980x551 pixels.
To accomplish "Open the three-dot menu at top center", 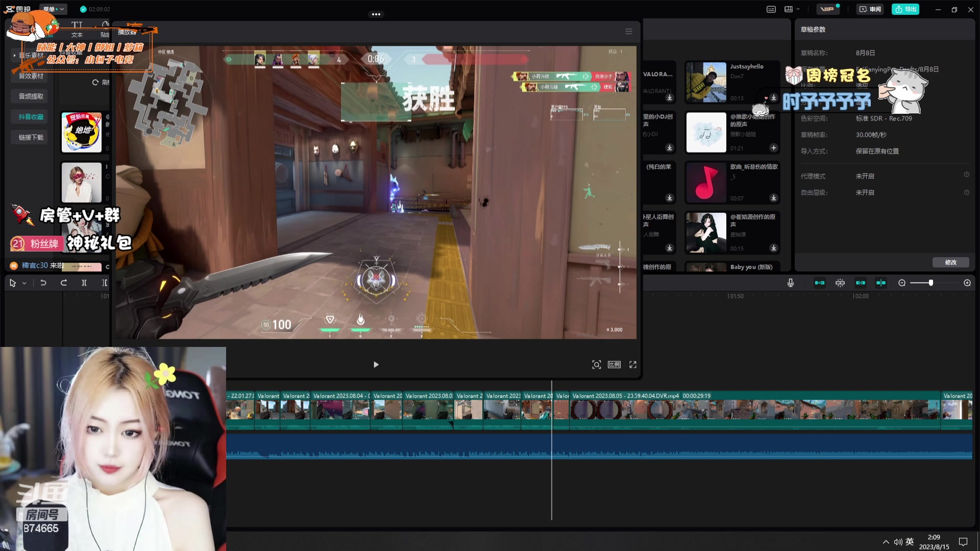I will click(376, 14).
